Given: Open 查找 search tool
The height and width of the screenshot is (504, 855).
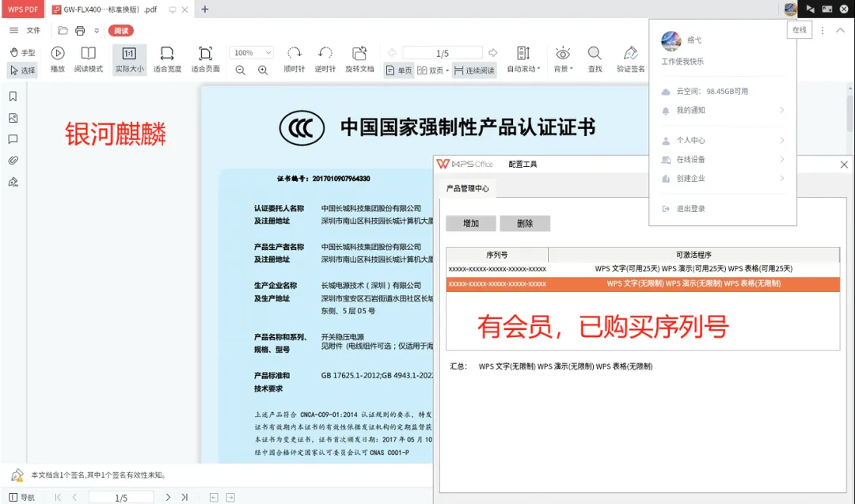Looking at the screenshot, I should (x=595, y=59).
